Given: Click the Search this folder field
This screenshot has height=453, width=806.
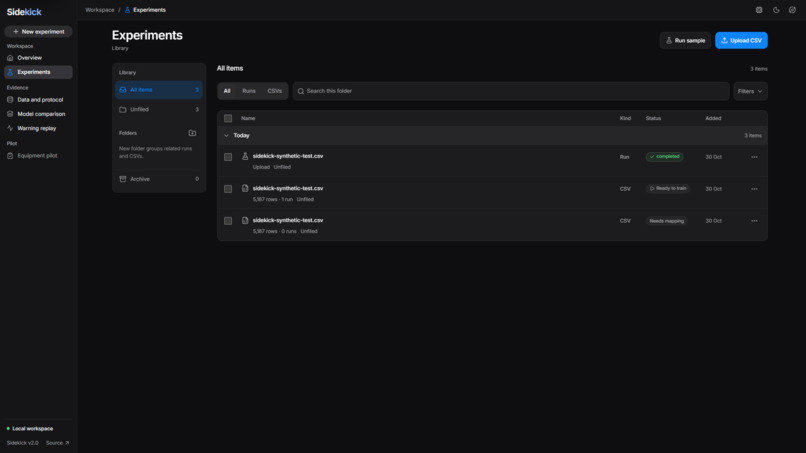Looking at the screenshot, I should (511, 91).
